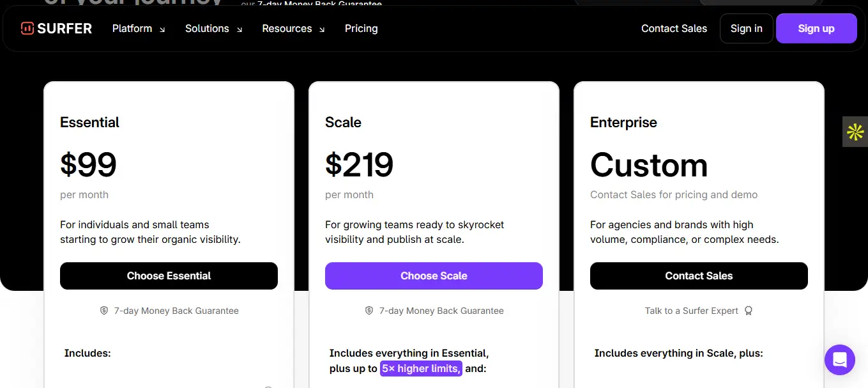Viewport: 868px width, 388px height.
Task: Click badge icon beside Talk to a Surfer Expert
Action: click(x=749, y=311)
